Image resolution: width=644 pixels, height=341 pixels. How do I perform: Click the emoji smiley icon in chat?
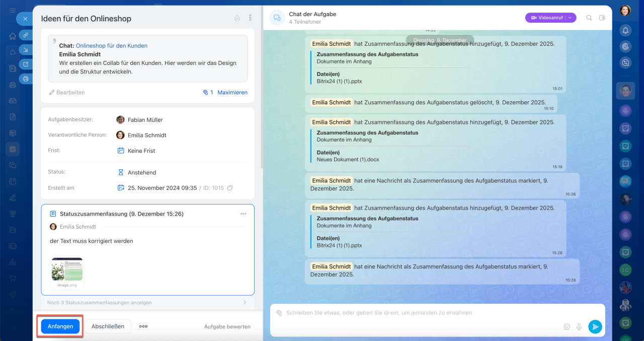[x=567, y=327]
